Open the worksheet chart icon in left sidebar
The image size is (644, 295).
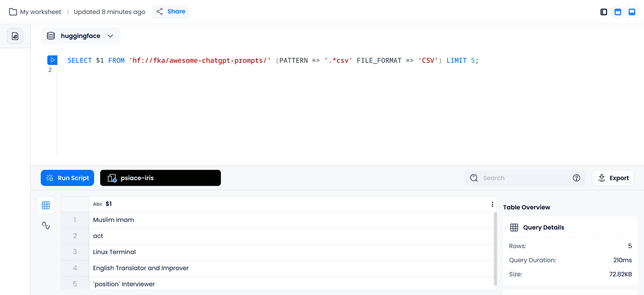pyautogui.click(x=15, y=36)
